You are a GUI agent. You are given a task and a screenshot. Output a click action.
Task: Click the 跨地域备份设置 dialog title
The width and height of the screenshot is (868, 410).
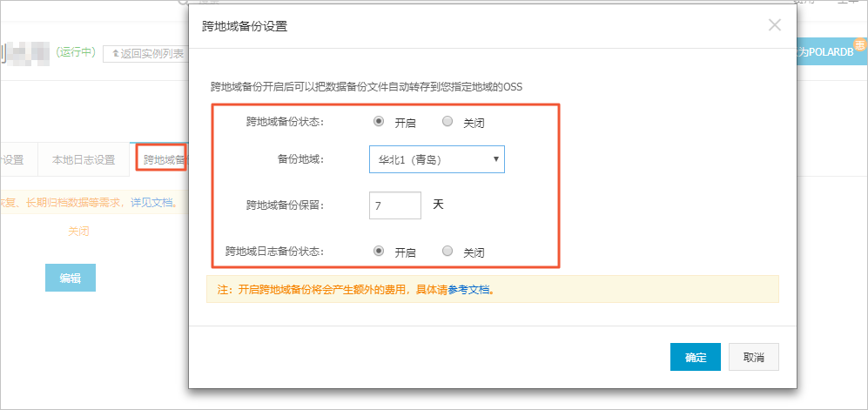coord(245,26)
